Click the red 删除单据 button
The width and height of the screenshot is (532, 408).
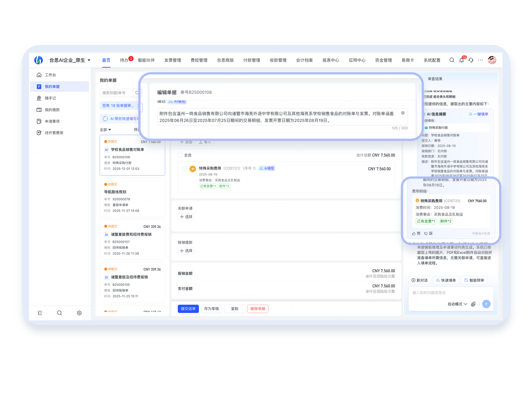pyautogui.click(x=258, y=309)
